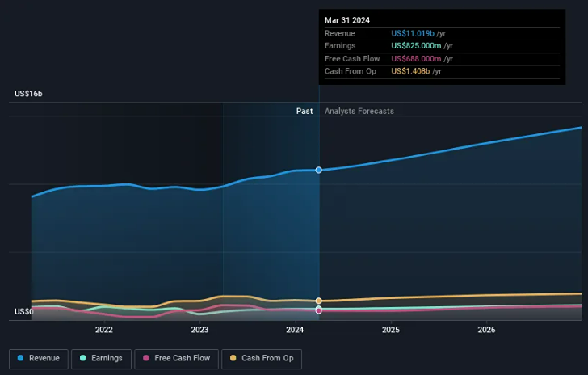Toggle the Cash From Op legend button
Screen dimensions: 588x375
pyautogui.click(x=260, y=358)
